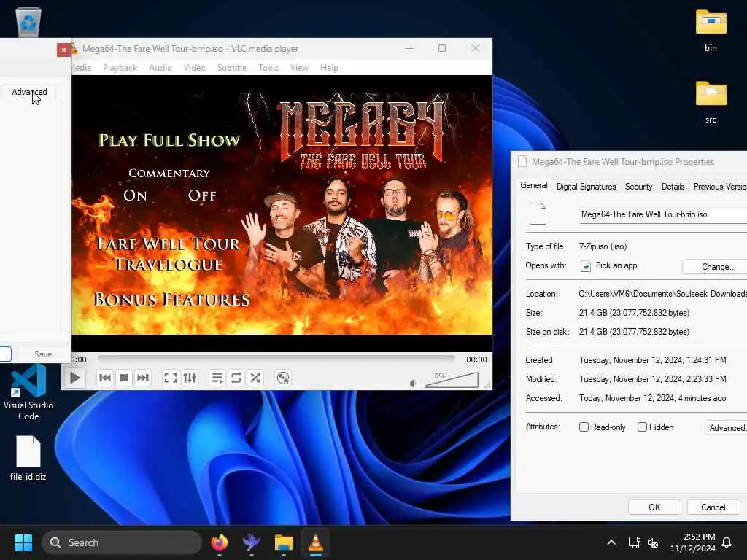Click the network status tray icon
Screen dimensions: 747x560
click(x=634, y=542)
